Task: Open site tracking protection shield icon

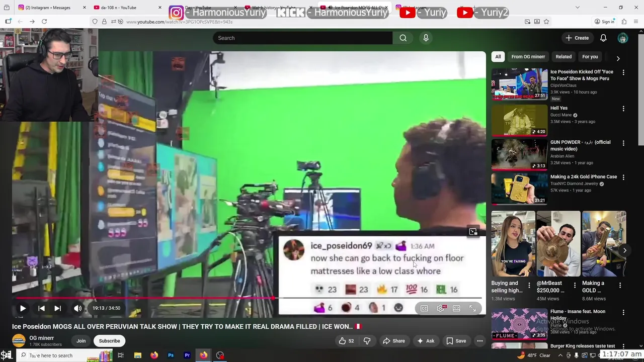Action: (x=95, y=22)
